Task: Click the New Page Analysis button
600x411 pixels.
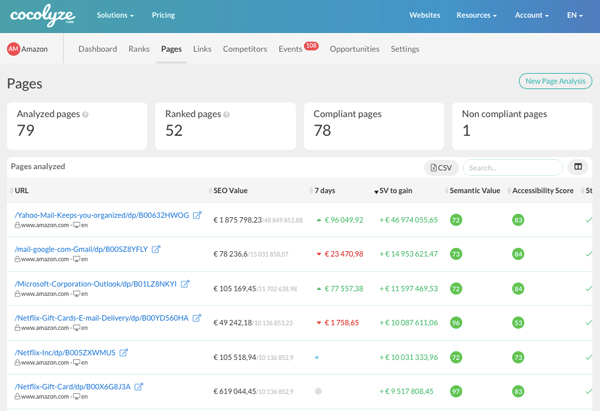Action: click(555, 81)
